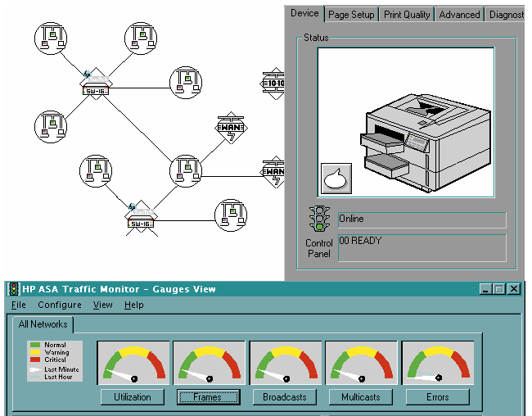Viewport: 532px width, 416px height.
Task: Click the Last Hour legend entry
Action: (52, 377)
